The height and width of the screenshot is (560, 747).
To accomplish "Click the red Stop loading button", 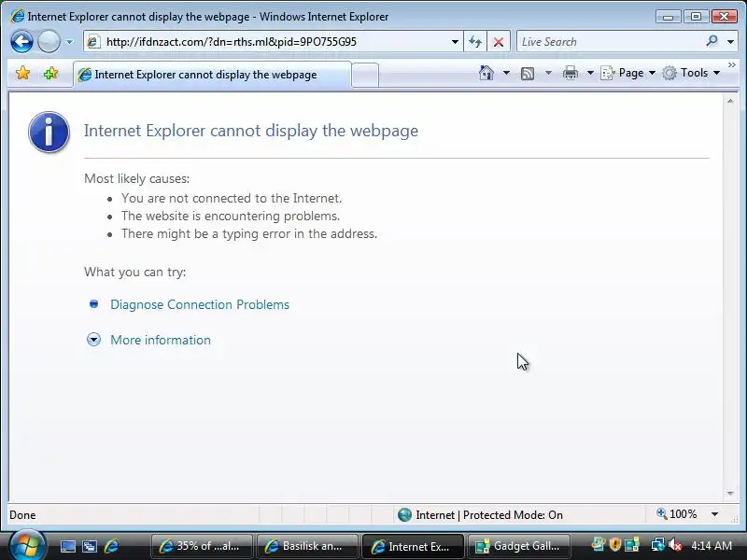I will 499,42.
